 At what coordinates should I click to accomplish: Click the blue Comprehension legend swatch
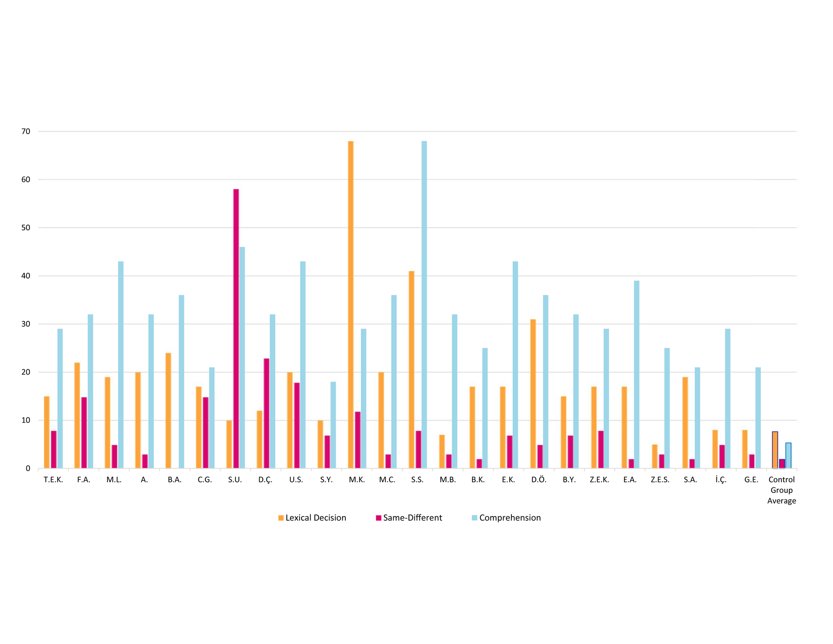(x=474, y=518)
